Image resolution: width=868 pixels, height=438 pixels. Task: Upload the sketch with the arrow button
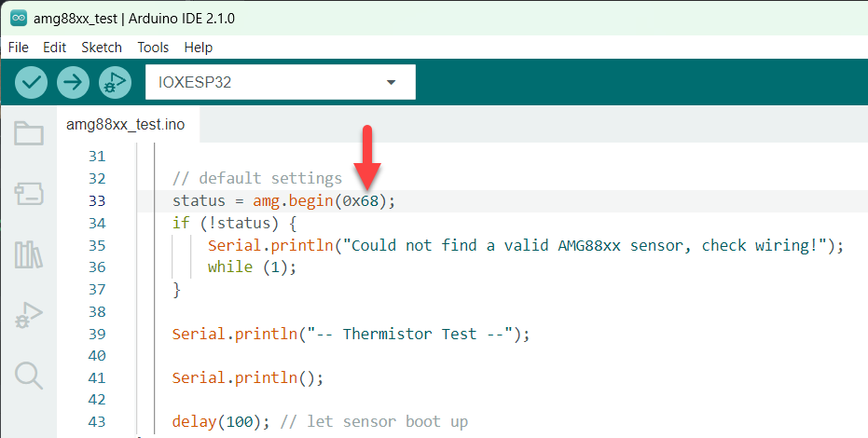[73, 82]
